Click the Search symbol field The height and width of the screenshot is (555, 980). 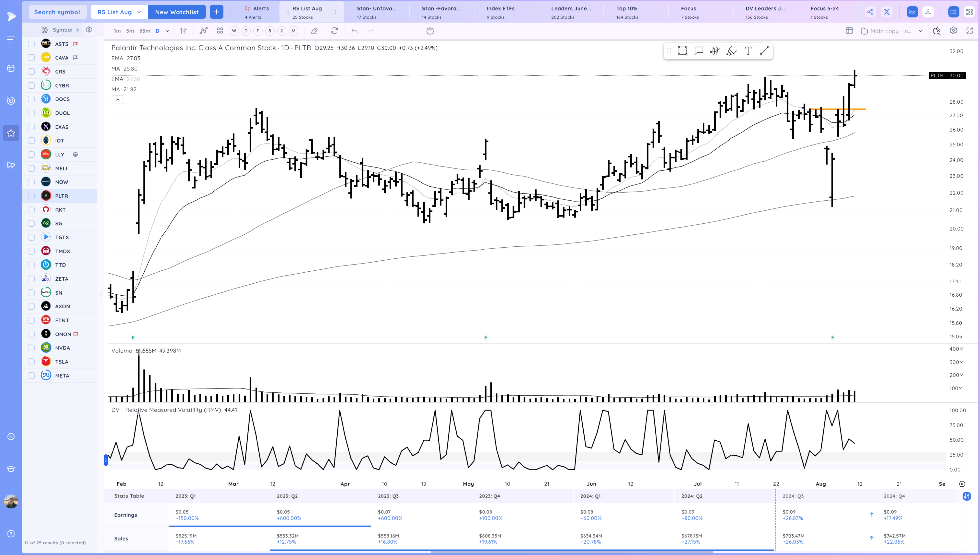57,12
